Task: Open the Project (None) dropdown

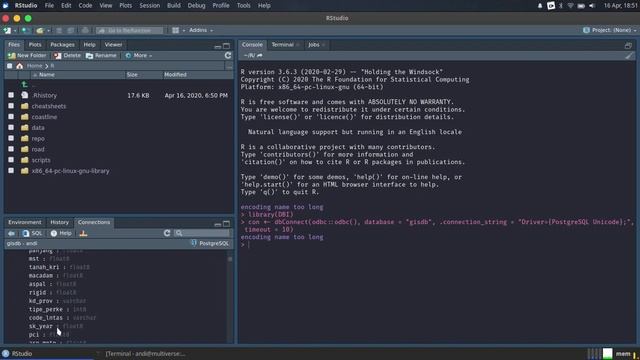Action: click(610, 30)
